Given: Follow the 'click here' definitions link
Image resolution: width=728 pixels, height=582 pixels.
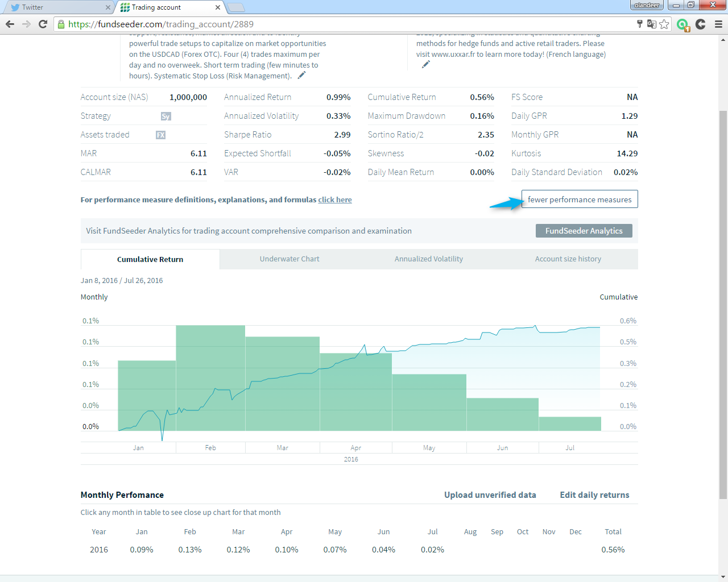Looking at the screenshot, I should point(334,200).
